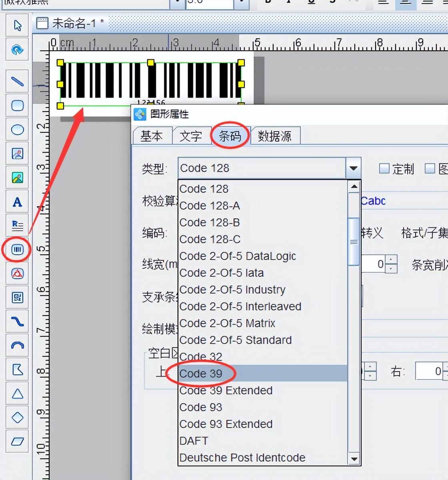Open the barcode type dropdown arrow
The image size is (448, 480).
pos(353,168)
